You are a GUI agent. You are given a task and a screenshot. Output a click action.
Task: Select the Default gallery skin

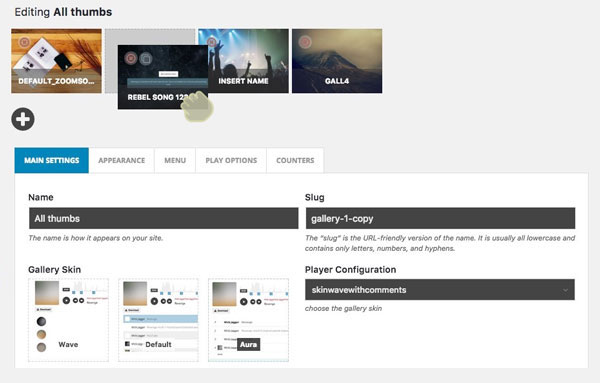click(158, 320)
